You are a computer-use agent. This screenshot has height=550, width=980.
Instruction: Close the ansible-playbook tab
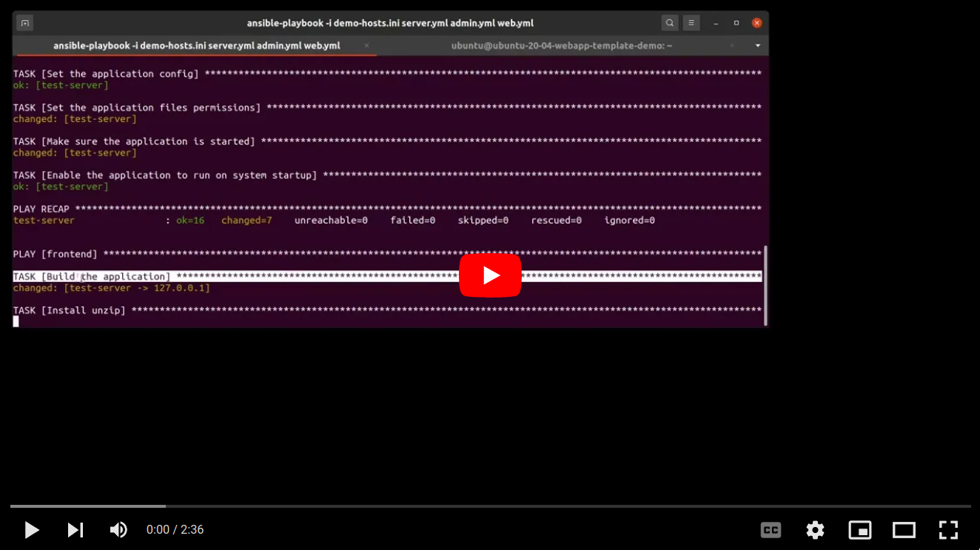(366, 46)
